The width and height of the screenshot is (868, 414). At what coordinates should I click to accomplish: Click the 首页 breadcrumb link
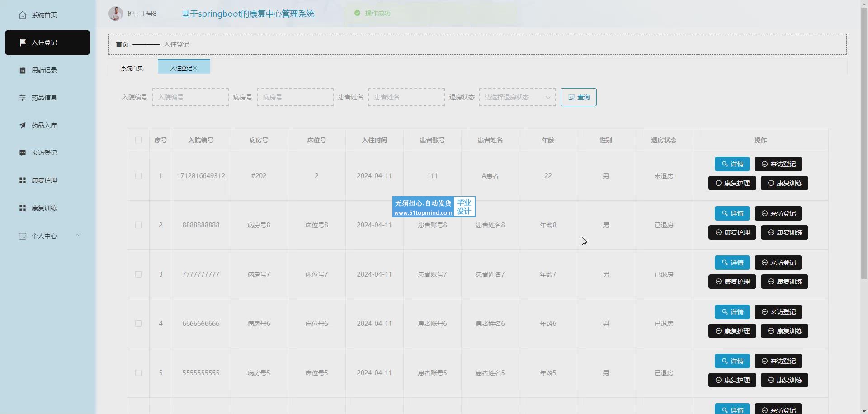122,44
